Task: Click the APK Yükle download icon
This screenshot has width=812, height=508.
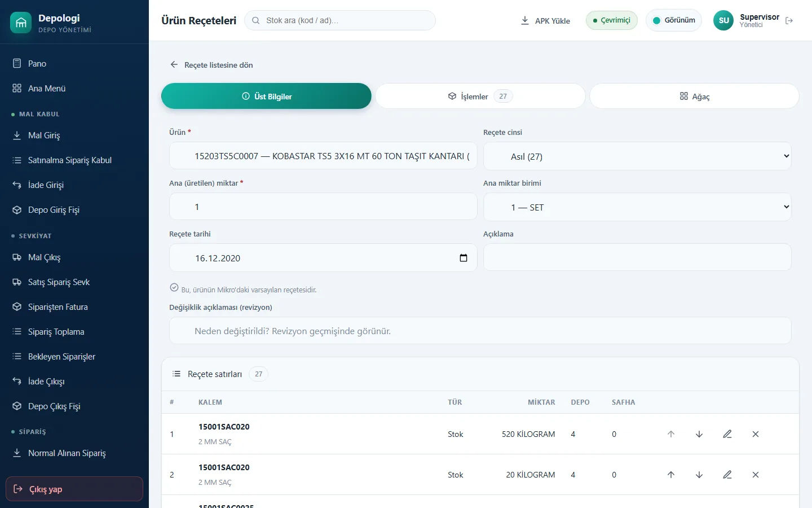Action: point(525,20)
